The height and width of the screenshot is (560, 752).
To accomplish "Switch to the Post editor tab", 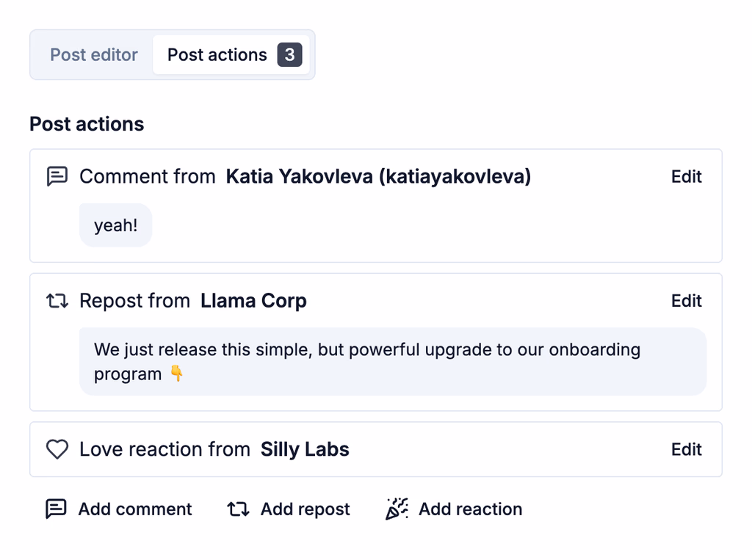I will click(x=94, y=55).
